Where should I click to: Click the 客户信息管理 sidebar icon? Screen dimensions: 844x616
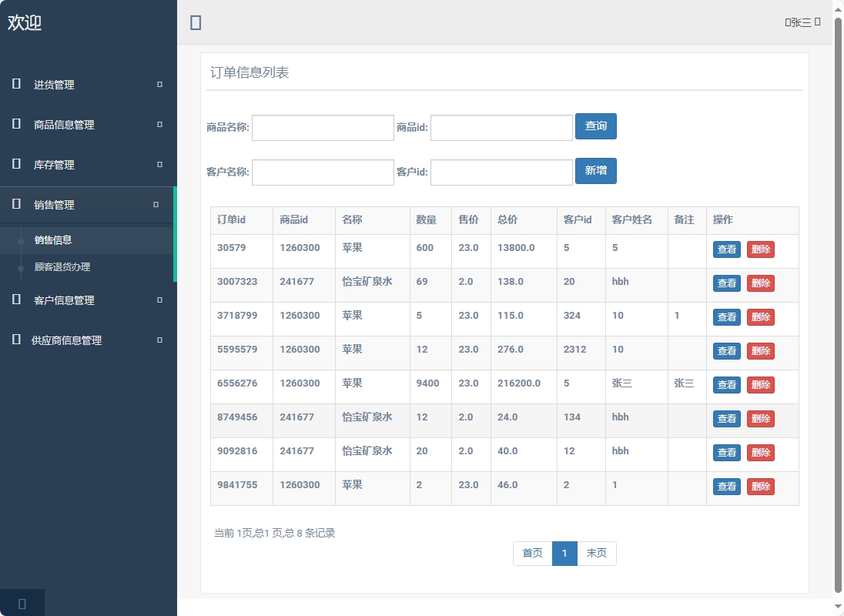pyautogui.click(x=15, y=300)
